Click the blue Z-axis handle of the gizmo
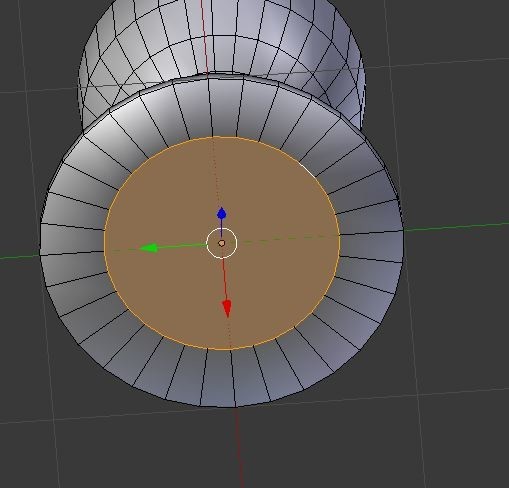Viewport: 509px width, 488px height. [x=222, y=214]
